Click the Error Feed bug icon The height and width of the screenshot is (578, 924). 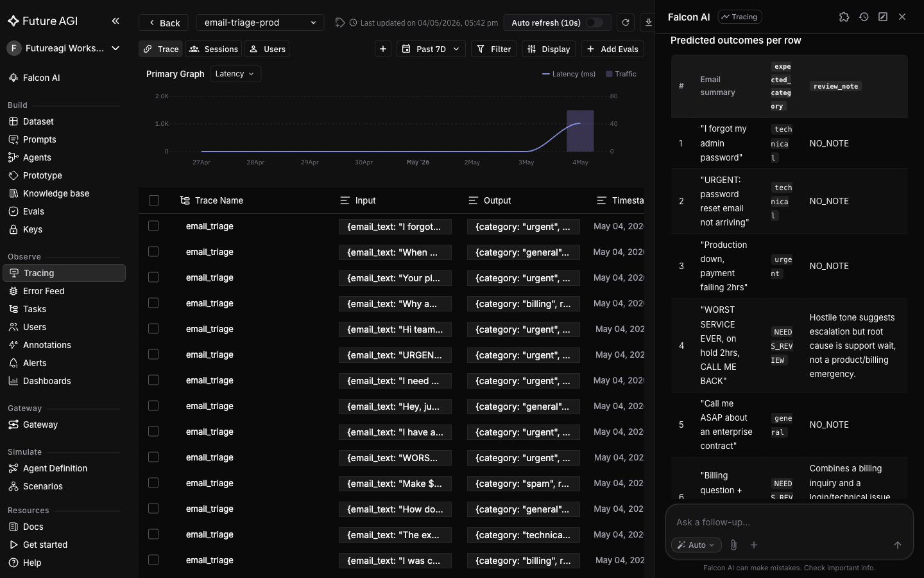tap(13, 291)
